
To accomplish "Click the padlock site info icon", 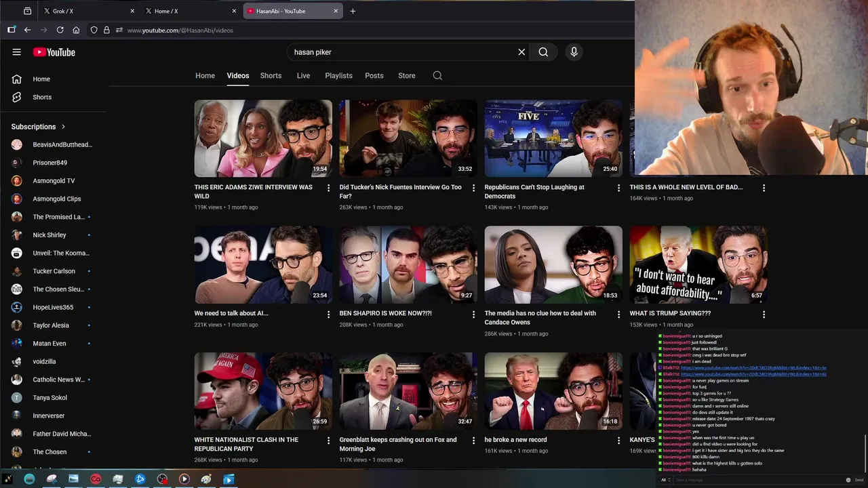I will [106, 30].
